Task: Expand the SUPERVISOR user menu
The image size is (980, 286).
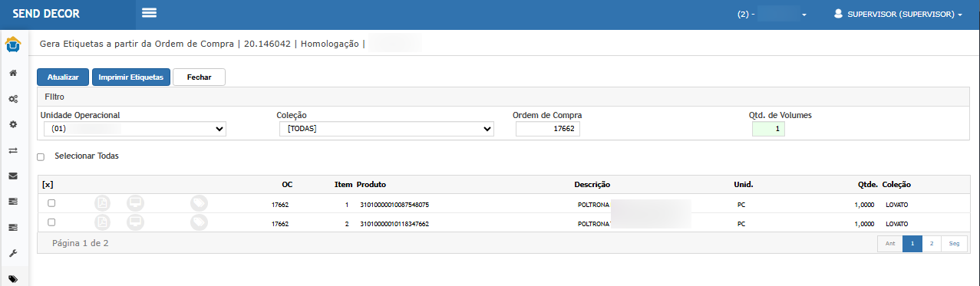Action: click(x=899, y=14)
